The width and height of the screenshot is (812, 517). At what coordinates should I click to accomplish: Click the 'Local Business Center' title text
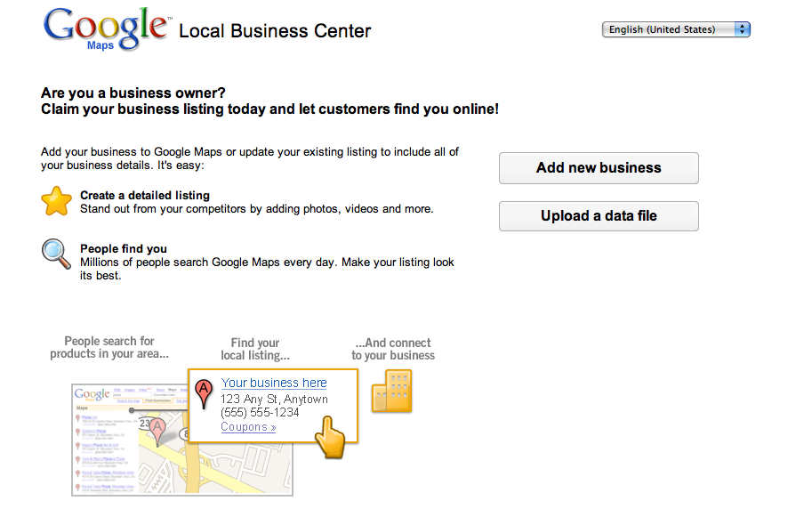pos(275,31)
